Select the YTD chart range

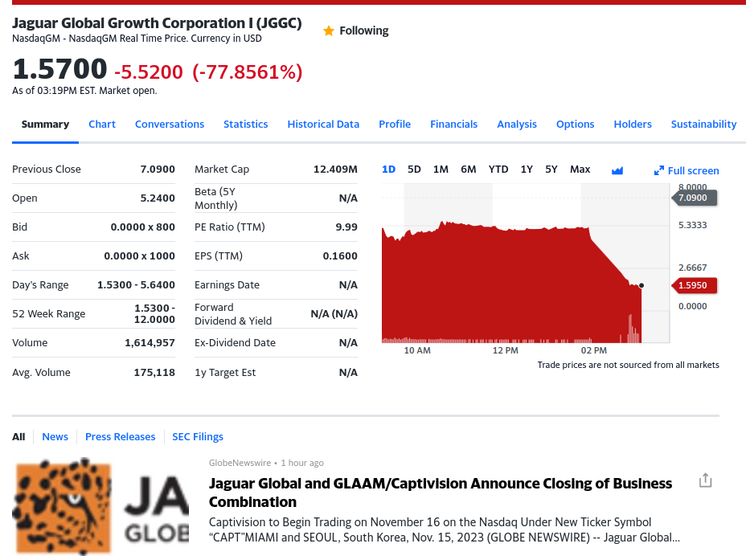tap(498, 170)
